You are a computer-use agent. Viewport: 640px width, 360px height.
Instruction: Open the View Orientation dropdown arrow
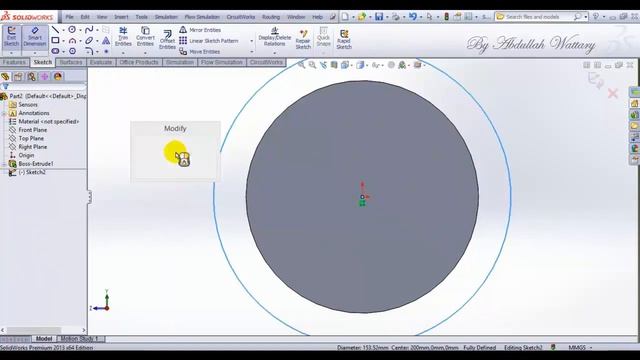(352, 65)
